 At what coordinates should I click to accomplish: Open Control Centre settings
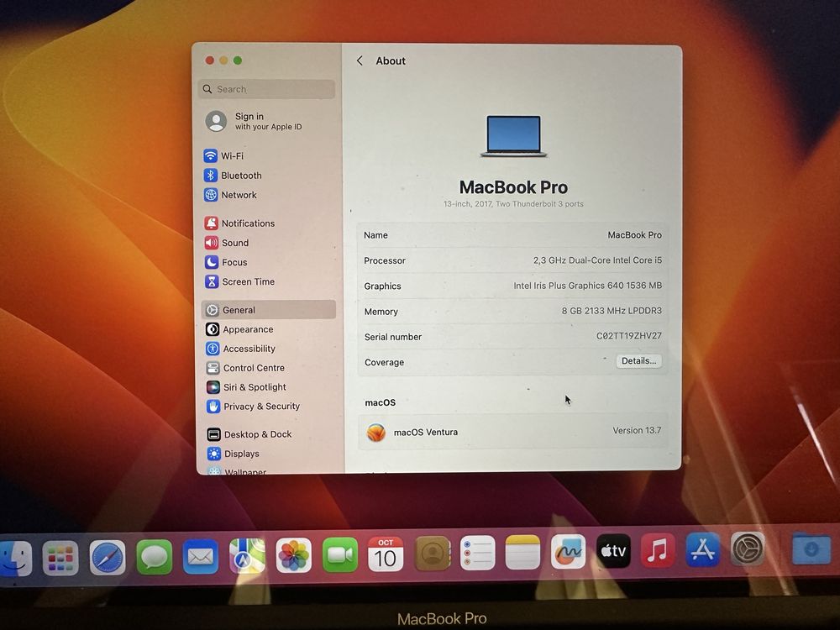click(245, 368)
